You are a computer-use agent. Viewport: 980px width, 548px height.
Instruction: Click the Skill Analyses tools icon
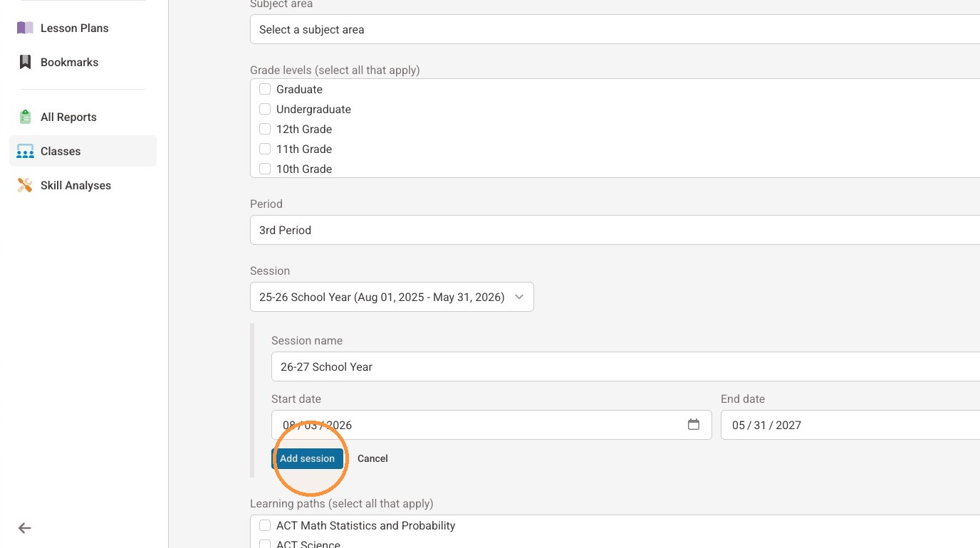[x=25, y=185]
